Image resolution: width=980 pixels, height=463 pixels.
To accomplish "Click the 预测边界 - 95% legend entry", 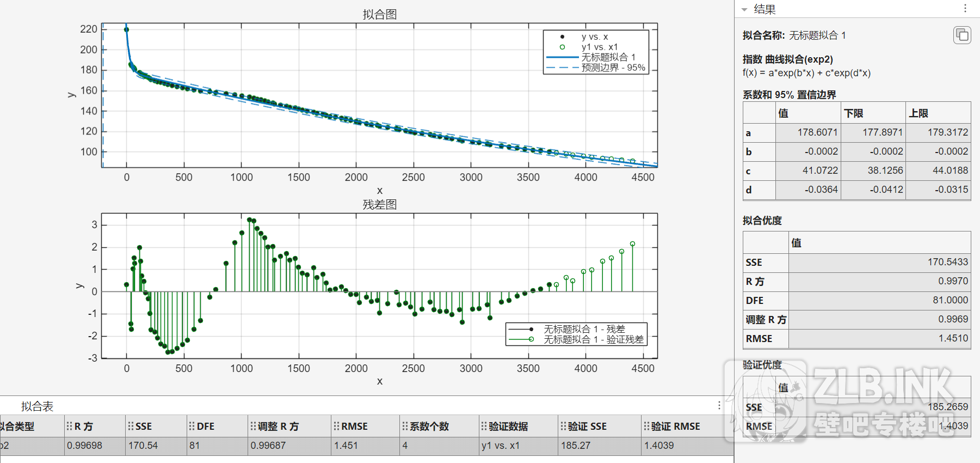I will coord(613,68).
